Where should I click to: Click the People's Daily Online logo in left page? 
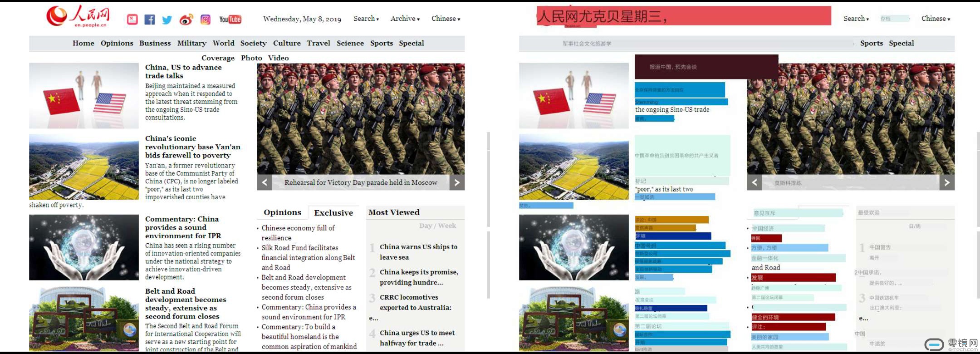coord(78,16)
